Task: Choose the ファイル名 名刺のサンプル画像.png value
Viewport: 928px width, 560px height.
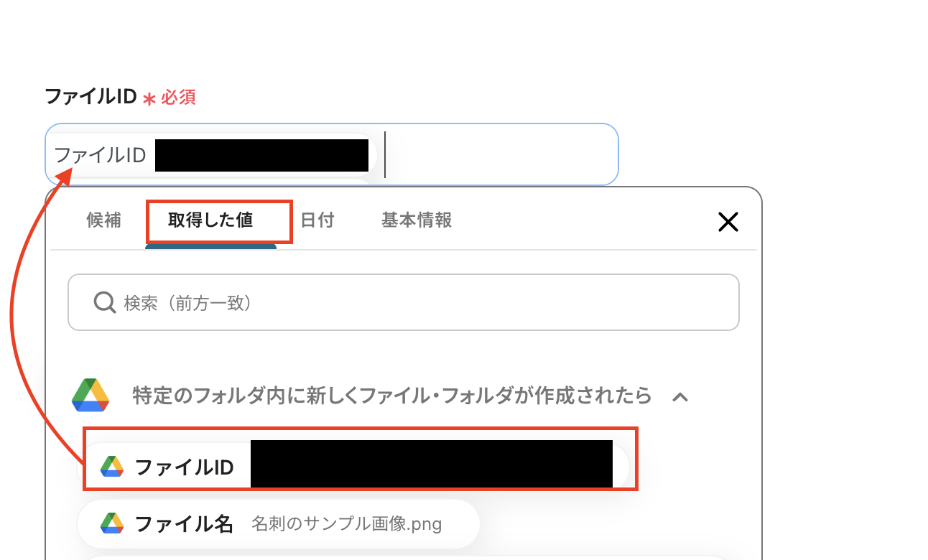Action: pyautogui.click(x=278, y=523)
